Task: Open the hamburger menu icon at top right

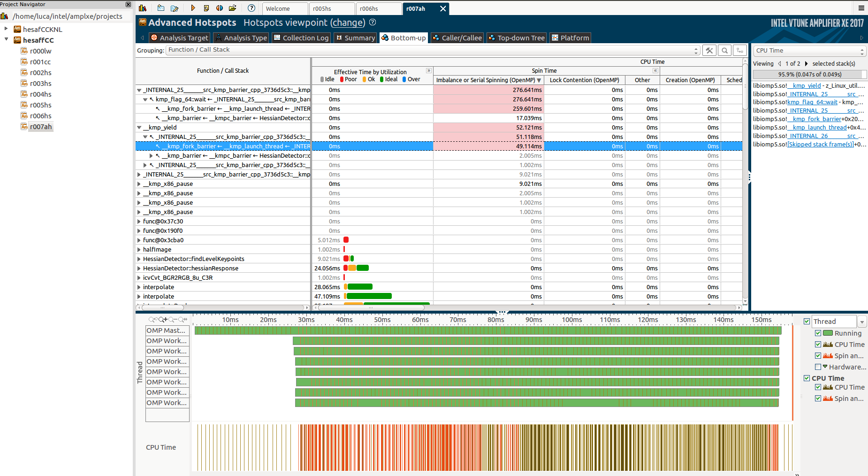Action: click(861, 8)
